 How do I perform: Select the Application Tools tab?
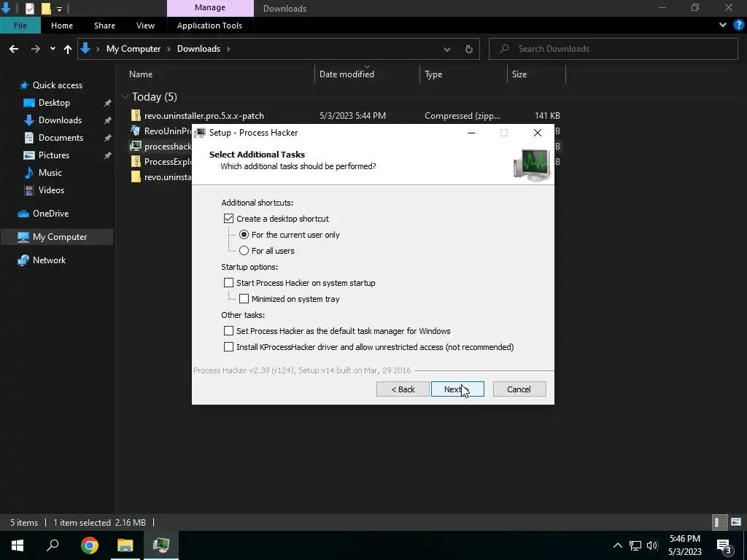209,26
